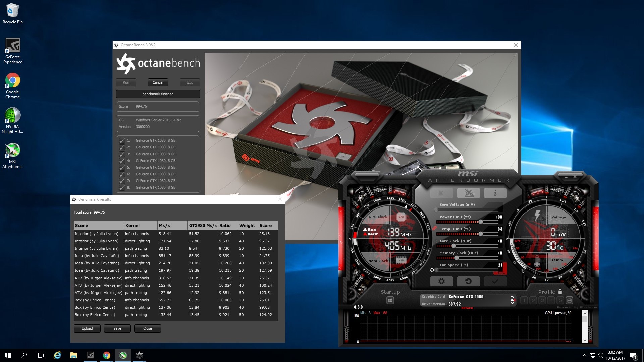Viewport: 644px width, 362px height.
Task: Reset overclock settings with the circular arrow icon
Action: [x=469, y=281]
